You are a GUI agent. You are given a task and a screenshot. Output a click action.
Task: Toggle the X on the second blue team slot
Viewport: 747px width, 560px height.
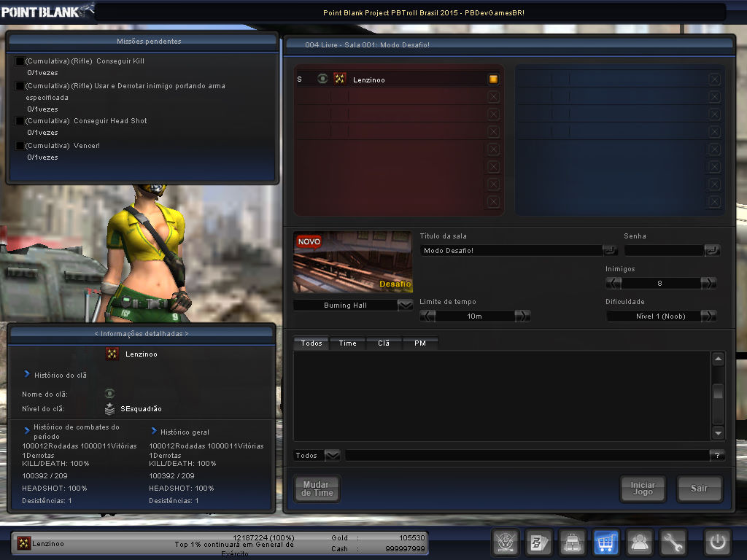click(x=714, y=97)
